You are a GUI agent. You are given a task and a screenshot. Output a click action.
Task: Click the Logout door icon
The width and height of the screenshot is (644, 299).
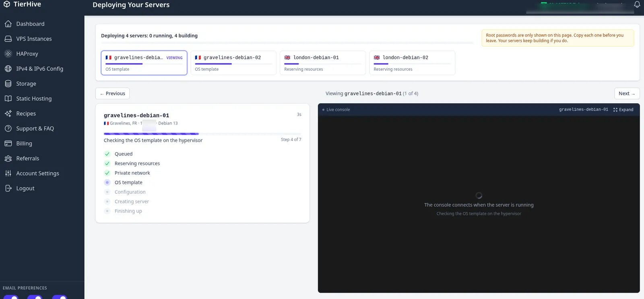pyautogui.click(x=8, y=188)
